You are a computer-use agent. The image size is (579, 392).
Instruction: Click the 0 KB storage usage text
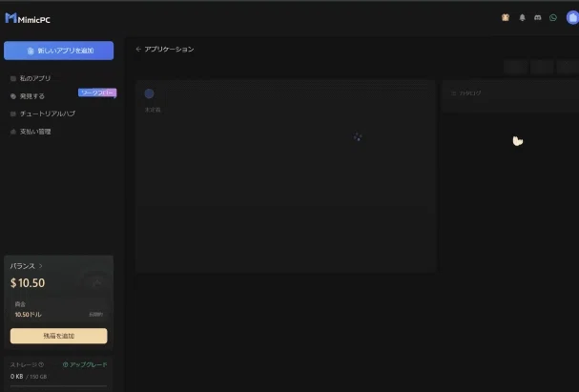[16, 377]
